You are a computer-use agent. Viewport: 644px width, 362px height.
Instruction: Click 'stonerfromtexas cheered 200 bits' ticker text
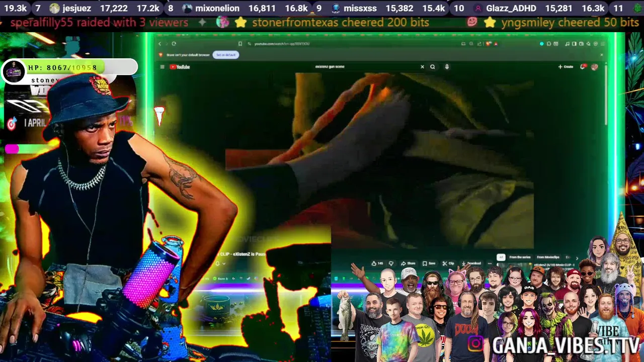(x=341, y=23)
